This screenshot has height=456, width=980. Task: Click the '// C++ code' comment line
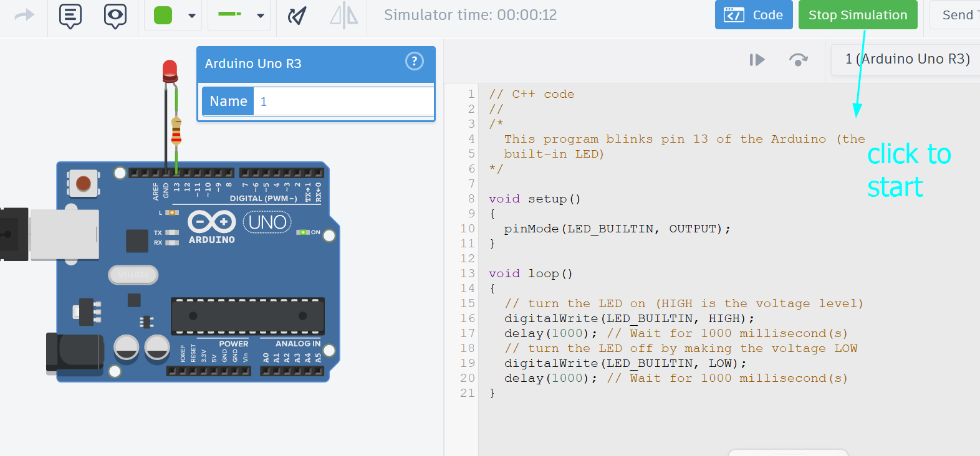tap(532, 94)
